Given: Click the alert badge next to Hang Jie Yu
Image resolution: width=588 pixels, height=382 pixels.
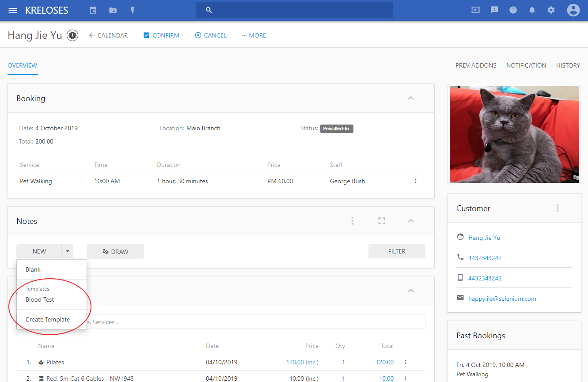Looking at the screenshot, I should tap(72, 35).
